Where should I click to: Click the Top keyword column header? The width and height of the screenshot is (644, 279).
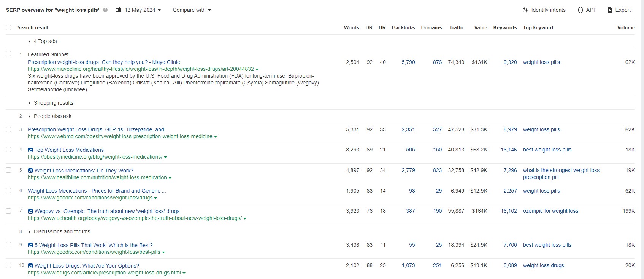pyautogui.click(x=538, y=27)
